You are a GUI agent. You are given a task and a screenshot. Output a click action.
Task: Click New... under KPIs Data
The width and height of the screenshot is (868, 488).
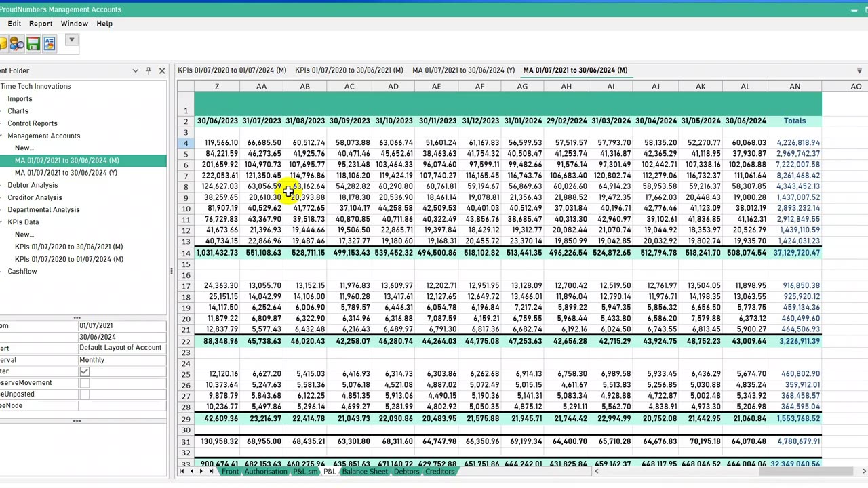(24, 235)
